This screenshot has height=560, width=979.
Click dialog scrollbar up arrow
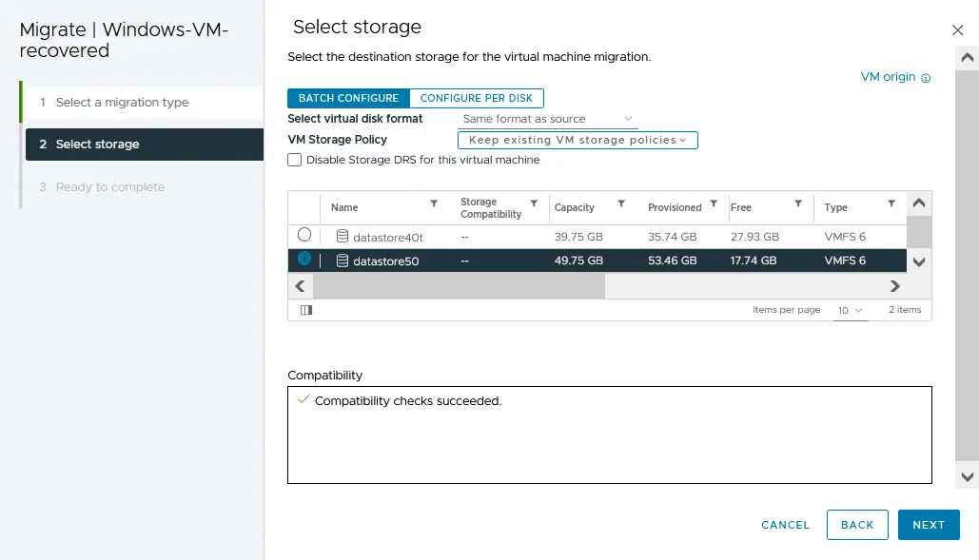pyautogui.click(x=968, y=57)
